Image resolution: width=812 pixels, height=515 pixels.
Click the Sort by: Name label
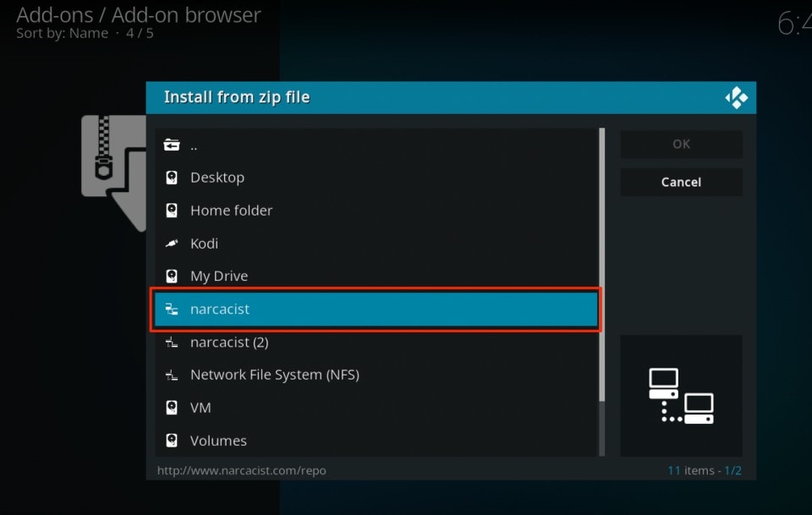coord(62,34)
